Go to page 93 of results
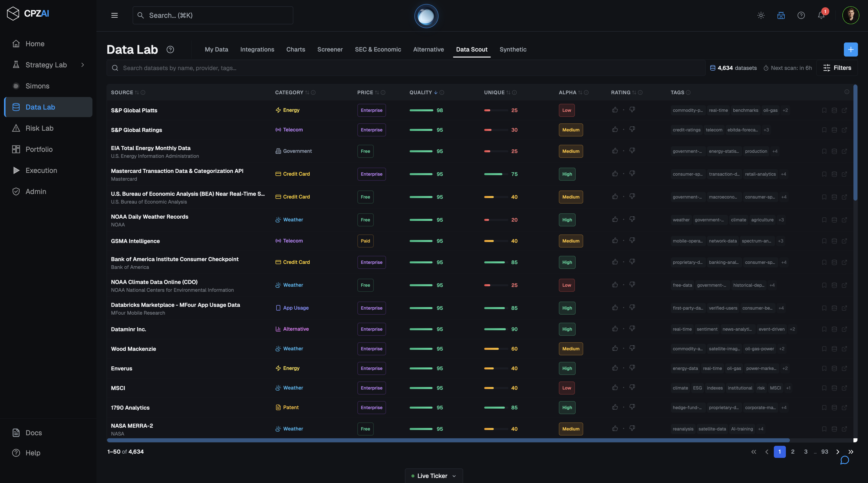 825,452
